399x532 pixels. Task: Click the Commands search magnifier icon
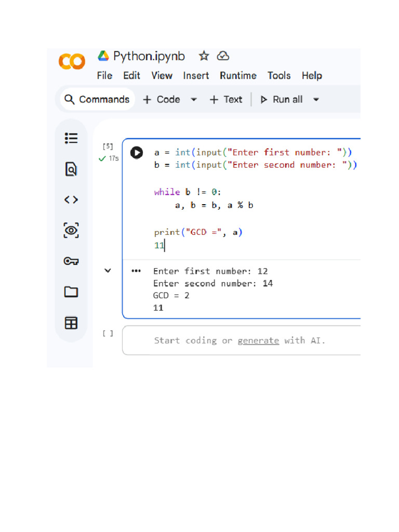point(70,99)
